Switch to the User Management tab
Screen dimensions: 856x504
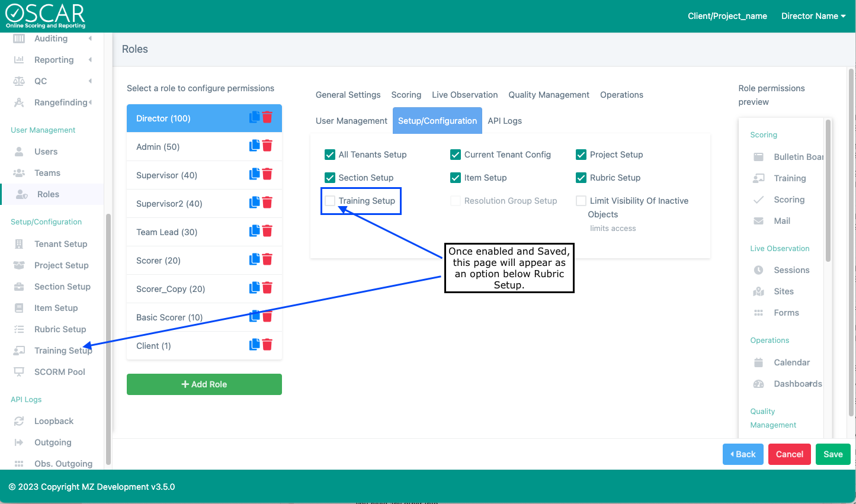[351, 121]
